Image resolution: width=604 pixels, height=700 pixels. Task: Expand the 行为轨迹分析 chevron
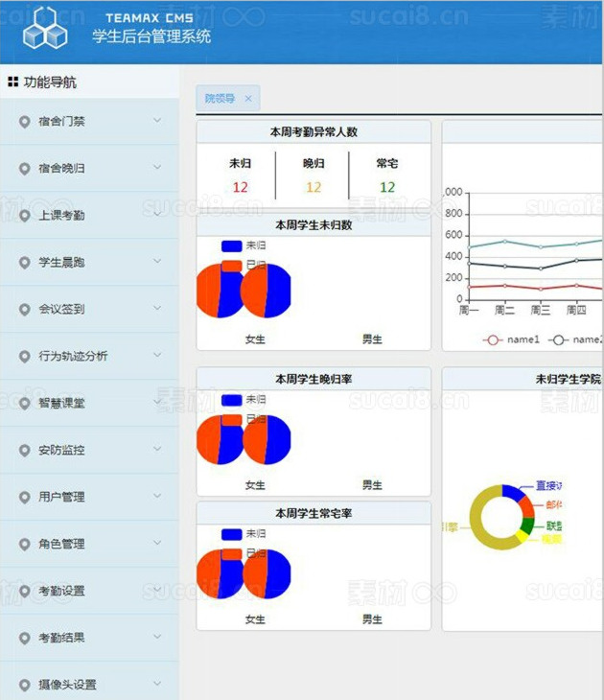click(x=157, y=355)
